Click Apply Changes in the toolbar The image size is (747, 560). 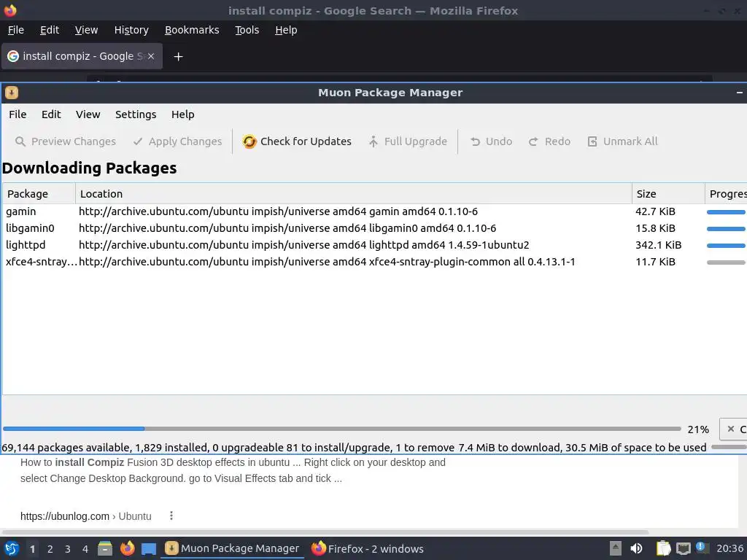[x=178, y=141]
